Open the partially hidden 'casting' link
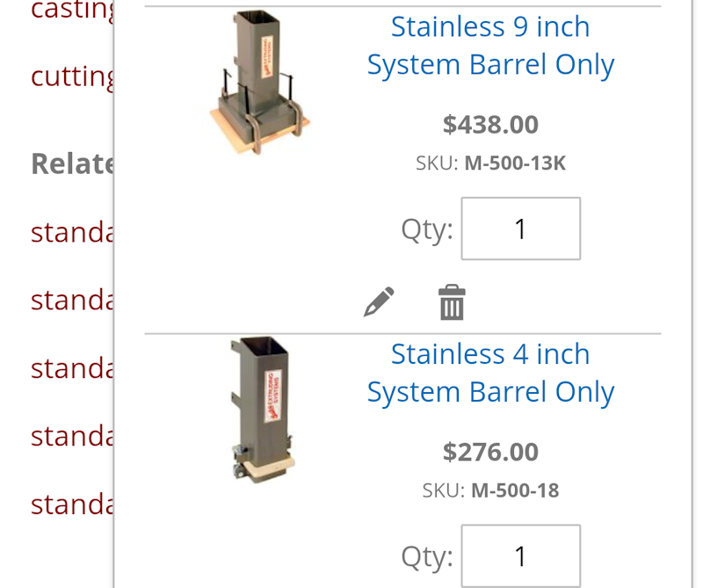 pyautogui.click(x=72, y=10)
